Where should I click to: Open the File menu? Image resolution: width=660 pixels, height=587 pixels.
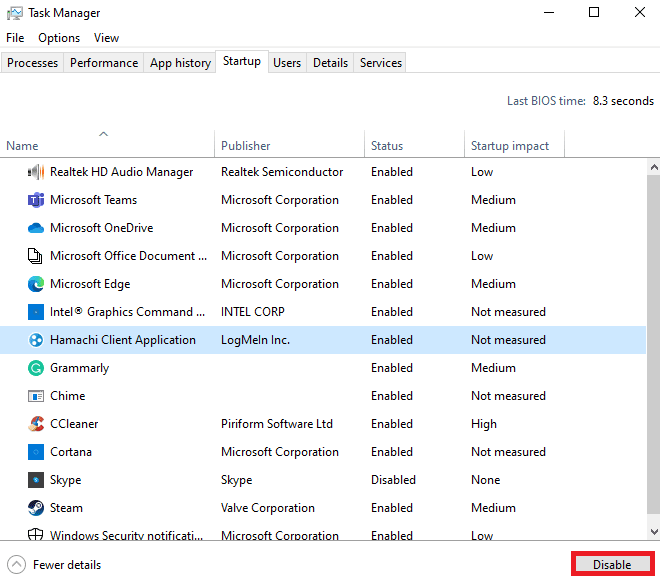pos(15,38)
